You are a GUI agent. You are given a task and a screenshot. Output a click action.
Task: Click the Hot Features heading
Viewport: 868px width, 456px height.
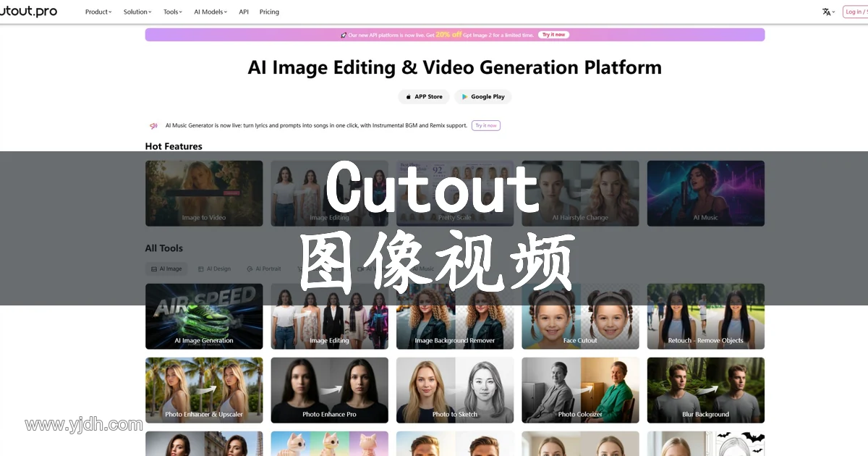174,146
